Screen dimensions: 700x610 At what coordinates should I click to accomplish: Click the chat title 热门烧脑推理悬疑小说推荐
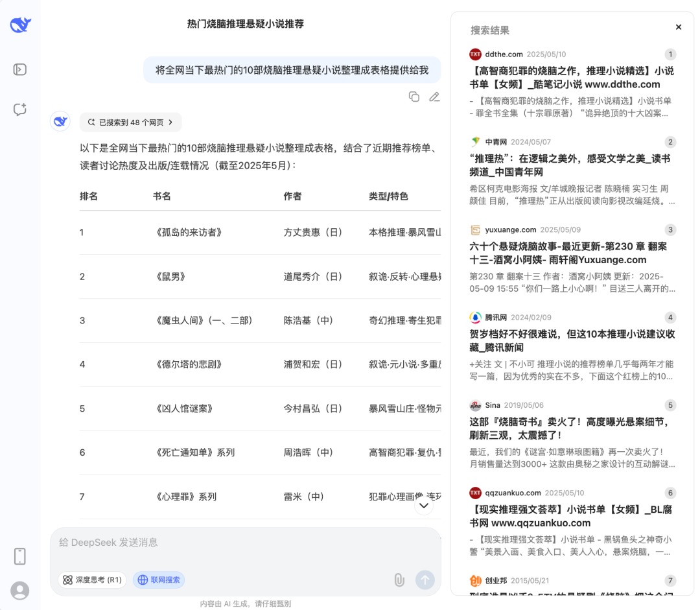[246, 24]
